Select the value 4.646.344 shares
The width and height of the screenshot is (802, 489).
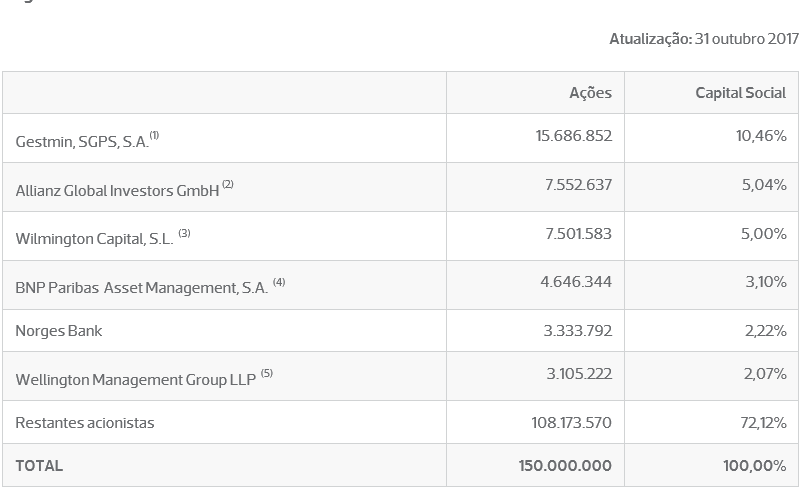576,282
